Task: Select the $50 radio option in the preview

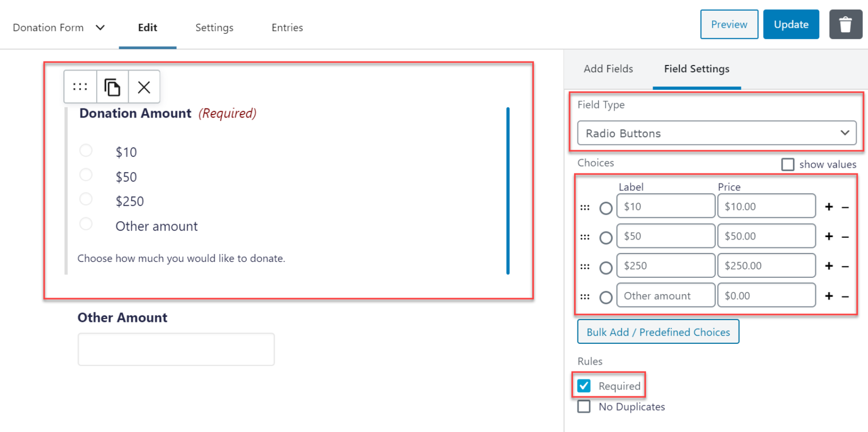Action: click(86, 174)
